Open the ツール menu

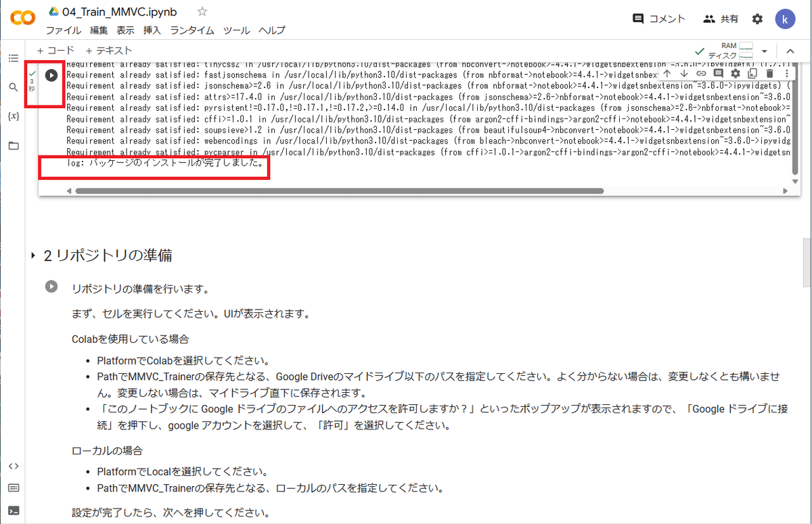[236, 30]
